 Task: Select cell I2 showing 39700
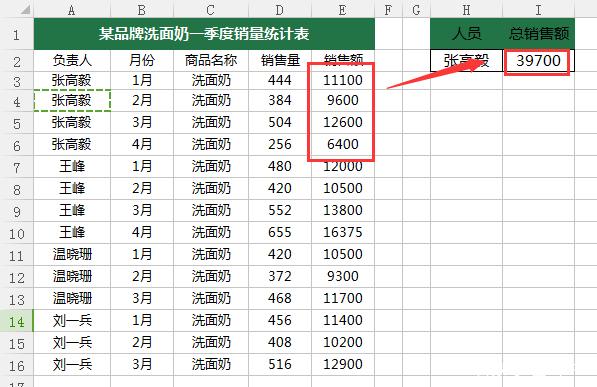coord(538,61)
